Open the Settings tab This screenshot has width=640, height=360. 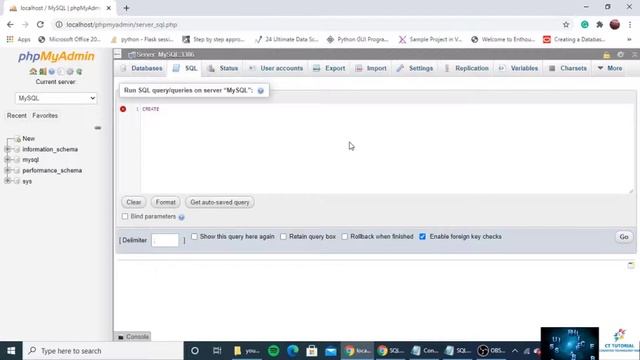click(415, 68)
